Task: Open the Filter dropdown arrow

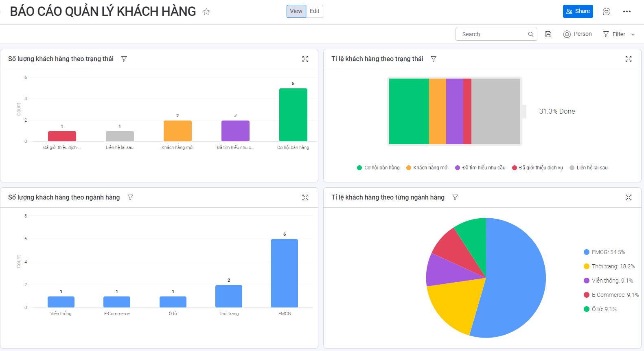Action: (x=633, y=35)
